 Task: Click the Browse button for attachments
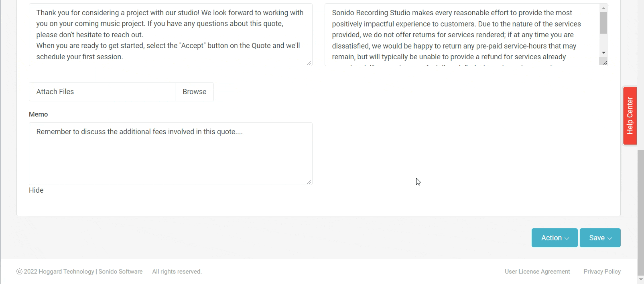(194, 92)
